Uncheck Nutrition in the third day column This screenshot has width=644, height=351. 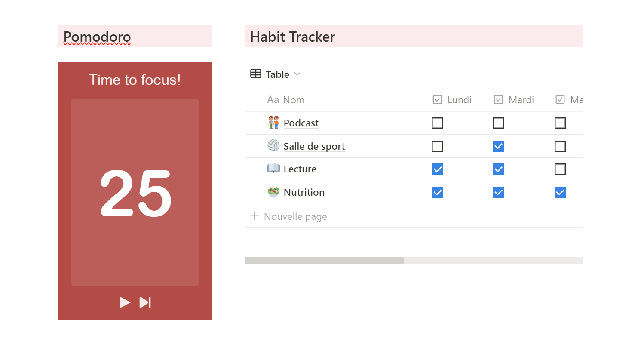pos(560,193)
